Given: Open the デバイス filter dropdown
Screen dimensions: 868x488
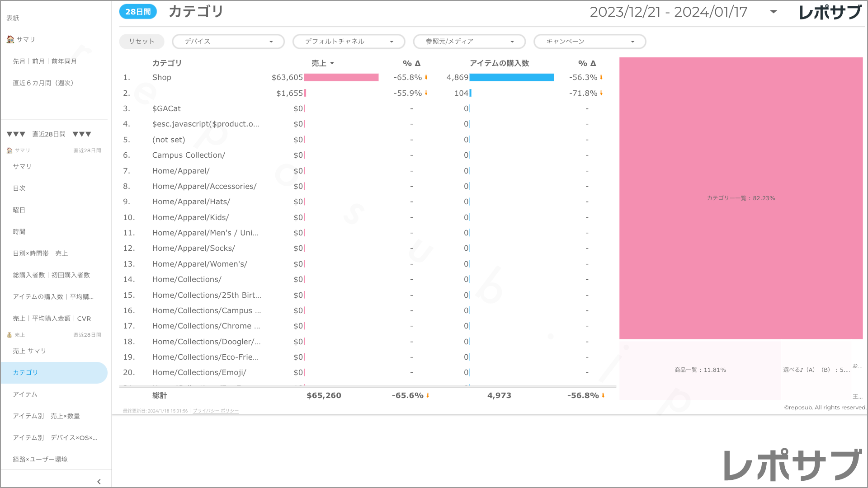Looking at the screenshot, I should coord(228,42).
